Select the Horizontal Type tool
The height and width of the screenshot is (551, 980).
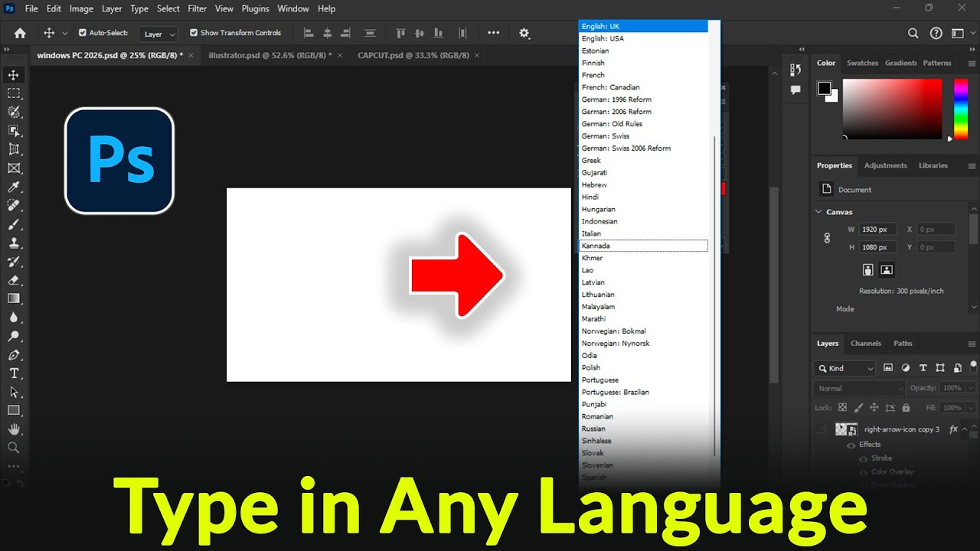14,373
